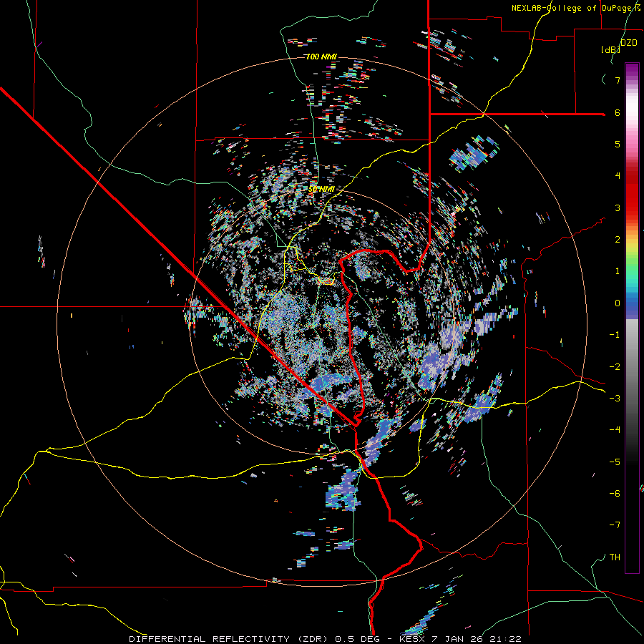The height and width of the screenshot is (644, 644).
Task: Click the -6 scale label
Action: click(x=615, y=494)
